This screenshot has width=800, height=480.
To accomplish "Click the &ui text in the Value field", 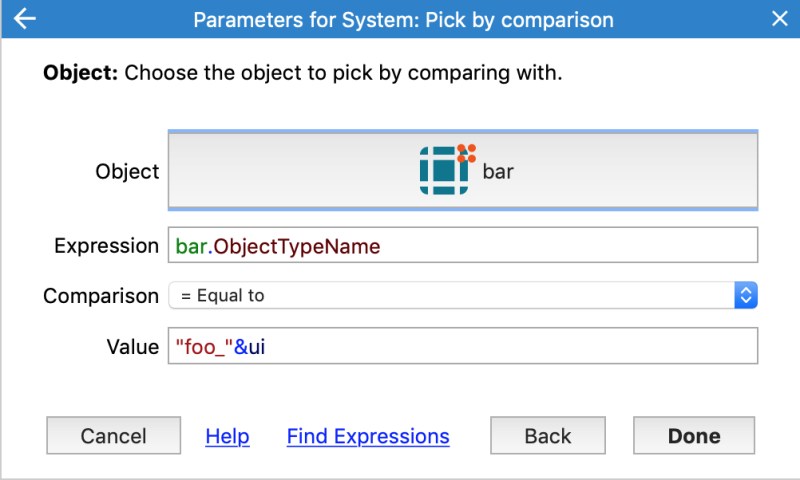I will [249, 347].
